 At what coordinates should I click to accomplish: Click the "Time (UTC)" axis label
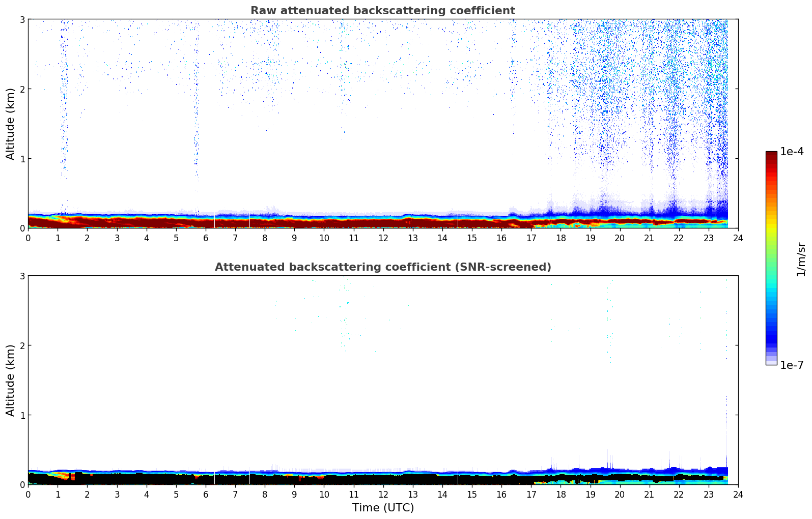click(x=383, y=508)
